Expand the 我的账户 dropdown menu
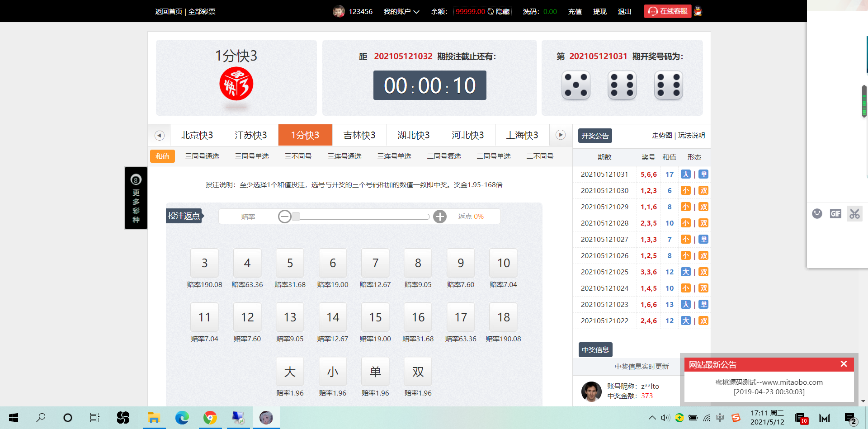Screen dimensions: 868x429 [401, 12]
